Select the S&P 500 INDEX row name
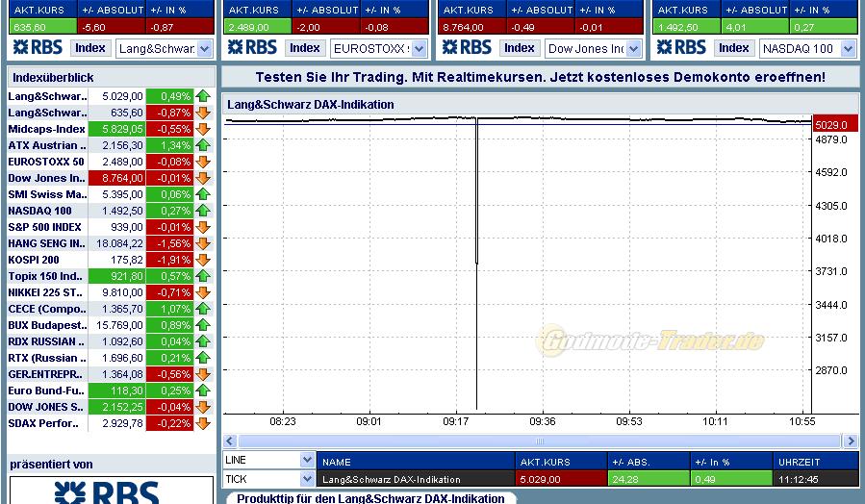Screen dimensions: 865x504 (x=44, y=227)
